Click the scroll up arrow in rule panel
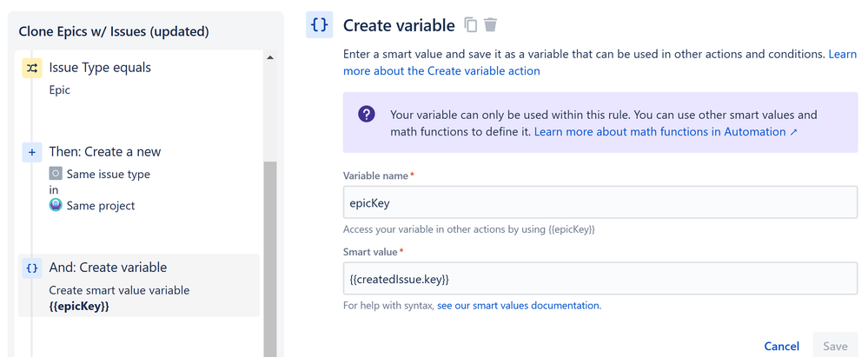The width and height of the screenshot is (868, 357). click(269, 58)
